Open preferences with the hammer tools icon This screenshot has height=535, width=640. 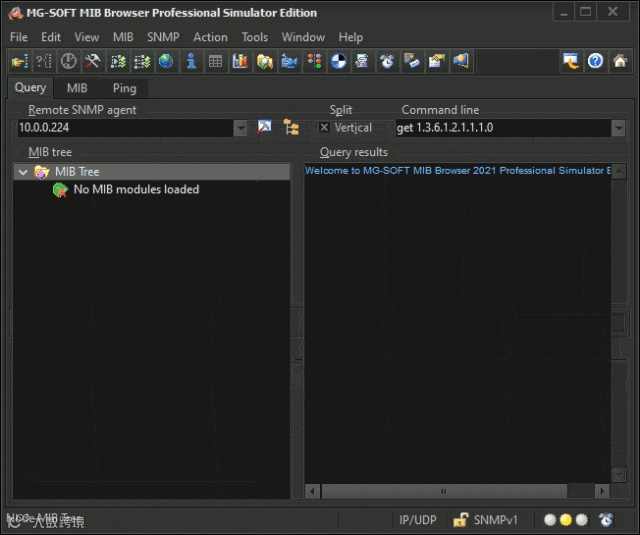coord(93,61)
